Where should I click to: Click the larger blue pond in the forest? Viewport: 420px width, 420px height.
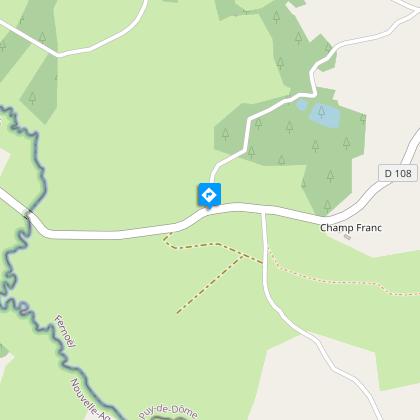[325, 115]
